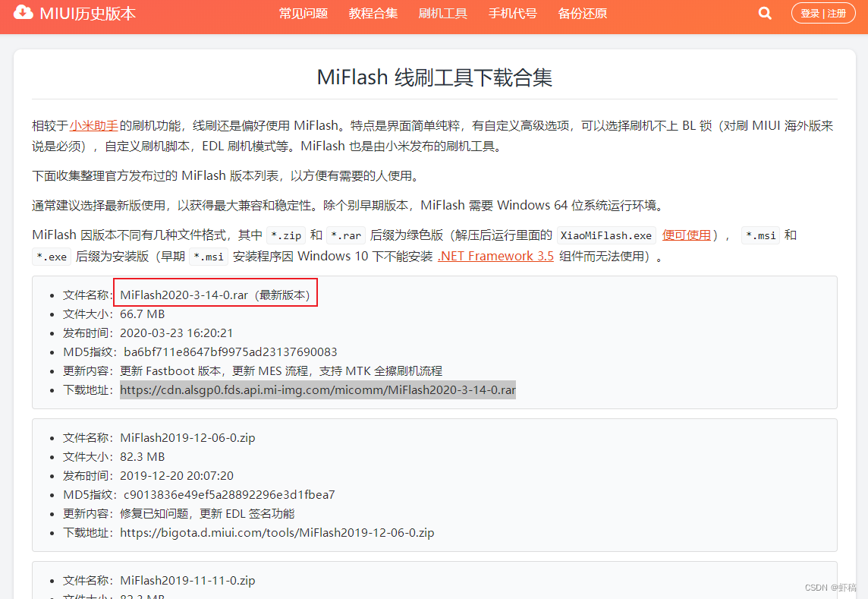
Task: Click the 登录 | 注册 button
Action: pyautogui.click(x=823, y=14)
